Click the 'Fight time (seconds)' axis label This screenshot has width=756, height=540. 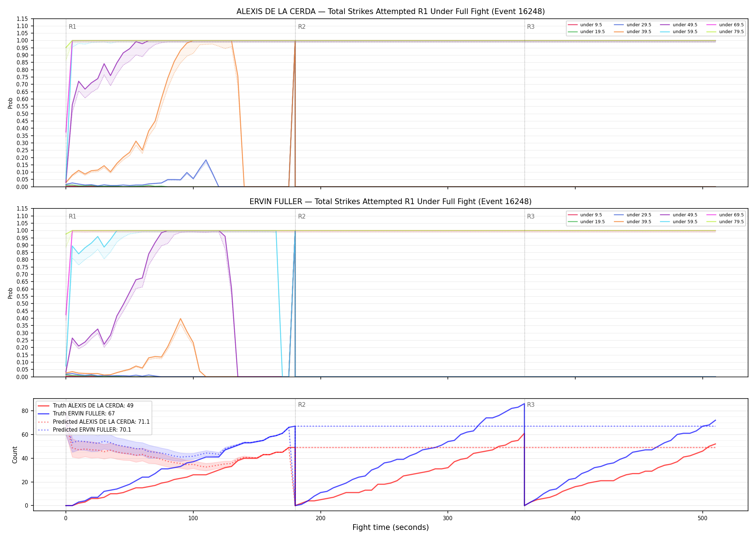(391, 527)
